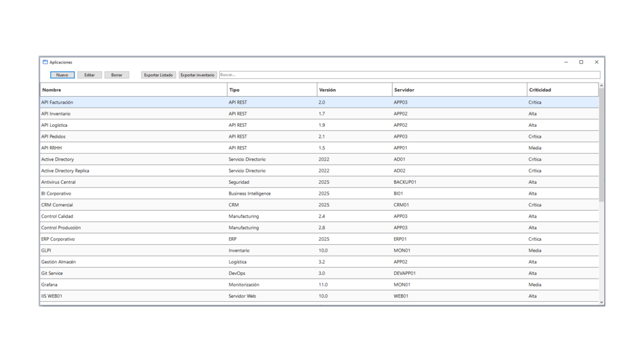Click the Seguridad type cell
This screenshot has width=644, height=362.
coord(239,182)
